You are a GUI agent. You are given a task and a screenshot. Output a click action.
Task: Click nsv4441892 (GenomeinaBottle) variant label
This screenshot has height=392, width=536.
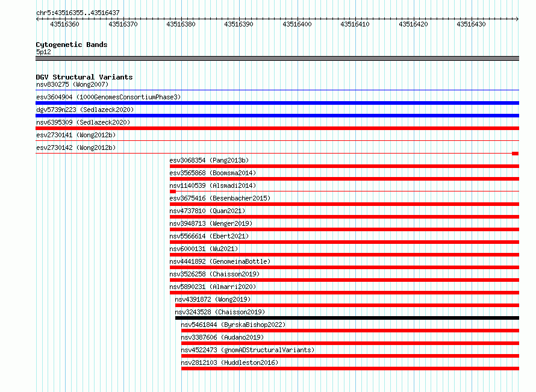point(220,261)
